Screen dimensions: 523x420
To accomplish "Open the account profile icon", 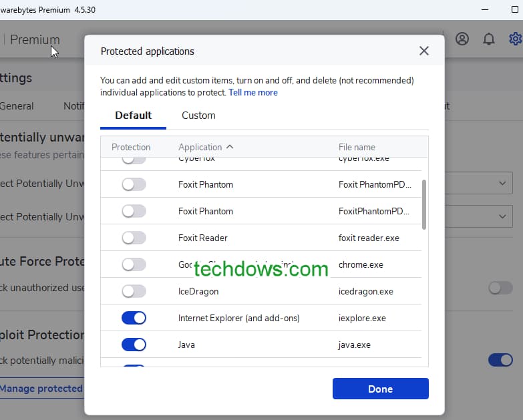I will 462,39.
